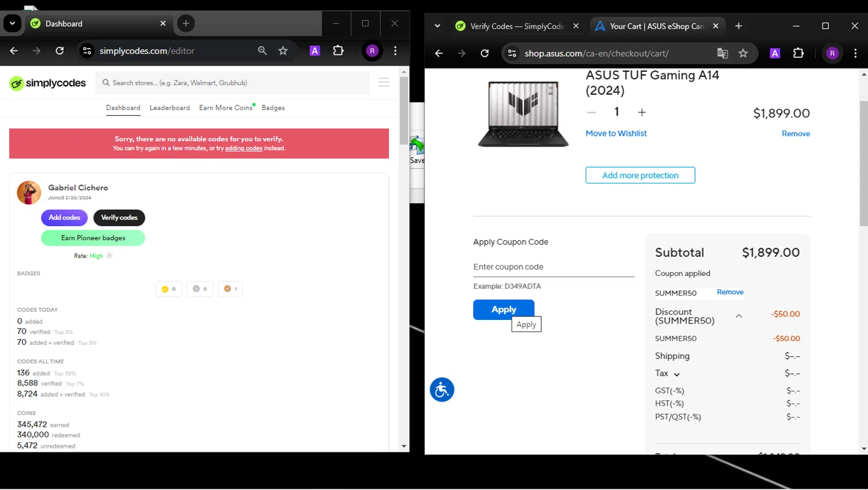Open the Badges tab
The height and width of the screenshot is (490, 868).
(x=273, y=108)
